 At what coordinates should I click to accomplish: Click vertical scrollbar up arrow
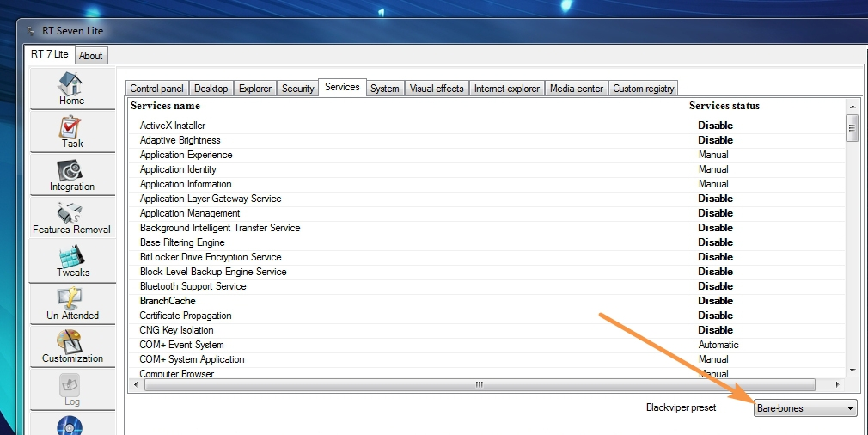tap(852, 107)
